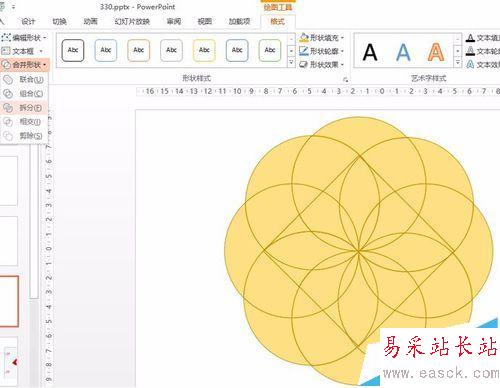Viewport: 500px width, 388px height.
Task: Open the Quick Access Toolbar customize arrow
Action: point(13,7)
